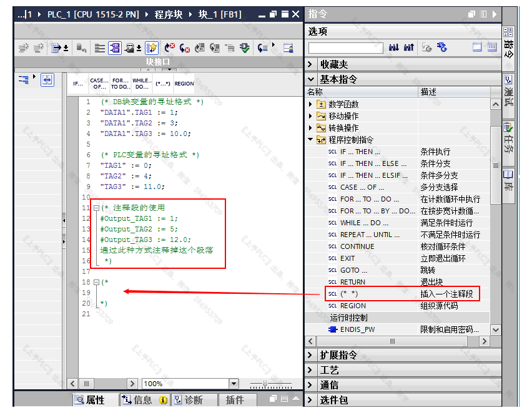
Task: Expand the 收藏夹 section
Action: pos(310,64)
